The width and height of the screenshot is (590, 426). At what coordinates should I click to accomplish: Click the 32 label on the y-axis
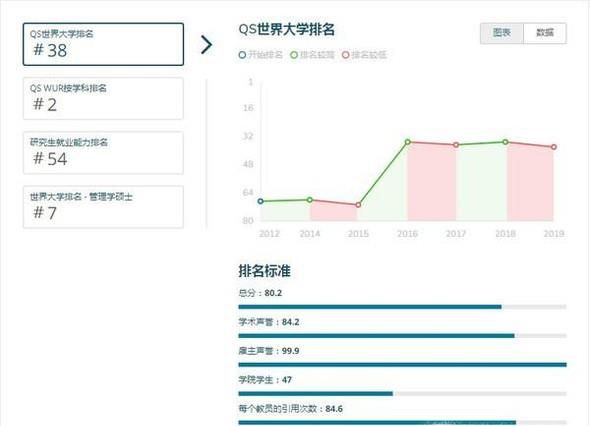tap(248, 136)
